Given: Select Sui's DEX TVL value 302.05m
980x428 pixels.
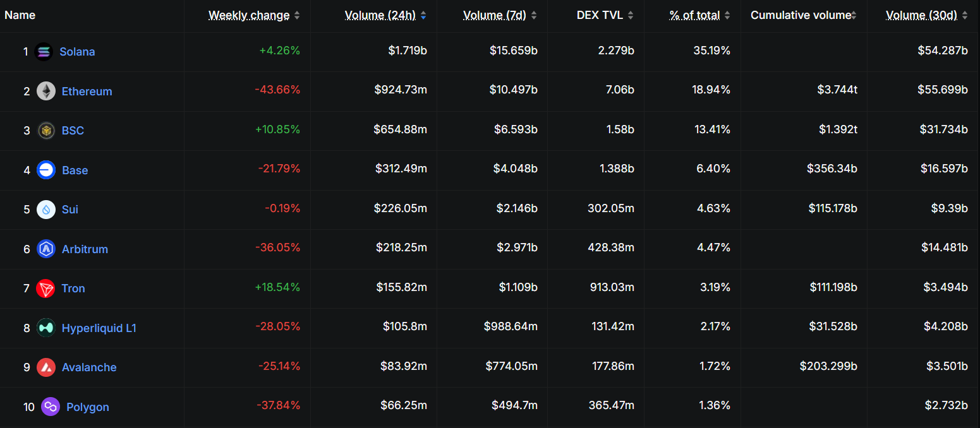Looking at the screenshot, I should 611,208.
